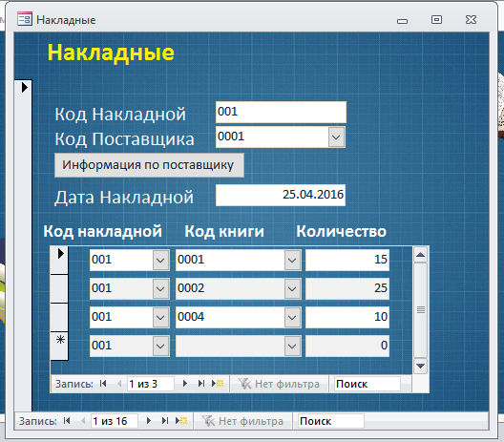Image resolution: width=504 pixels, height=442 pixels.
Task: Jump to last invoice in main navigator
Action: [165, 421]
